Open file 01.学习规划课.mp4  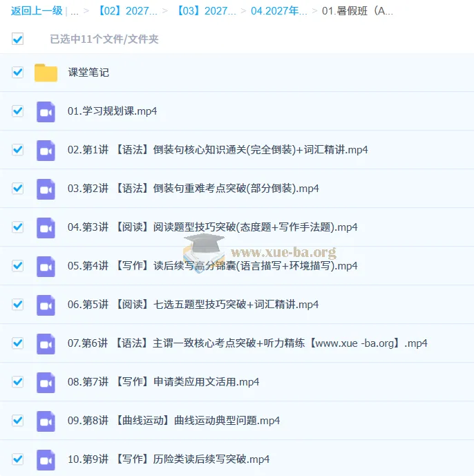[113, 111]
